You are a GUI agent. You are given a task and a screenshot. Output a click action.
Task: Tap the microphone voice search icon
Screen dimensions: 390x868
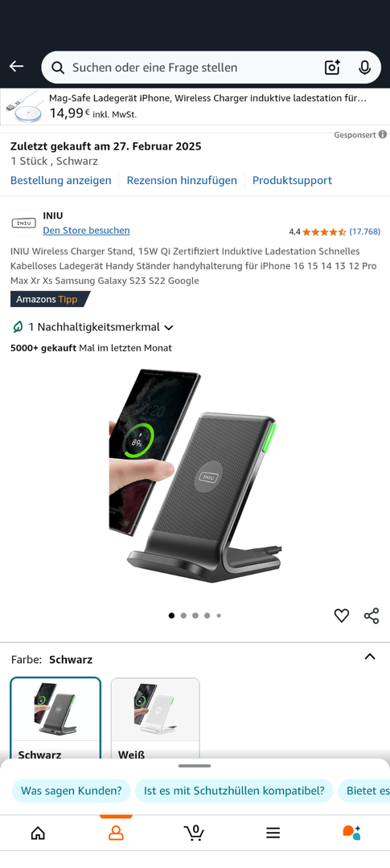[364, 68]
